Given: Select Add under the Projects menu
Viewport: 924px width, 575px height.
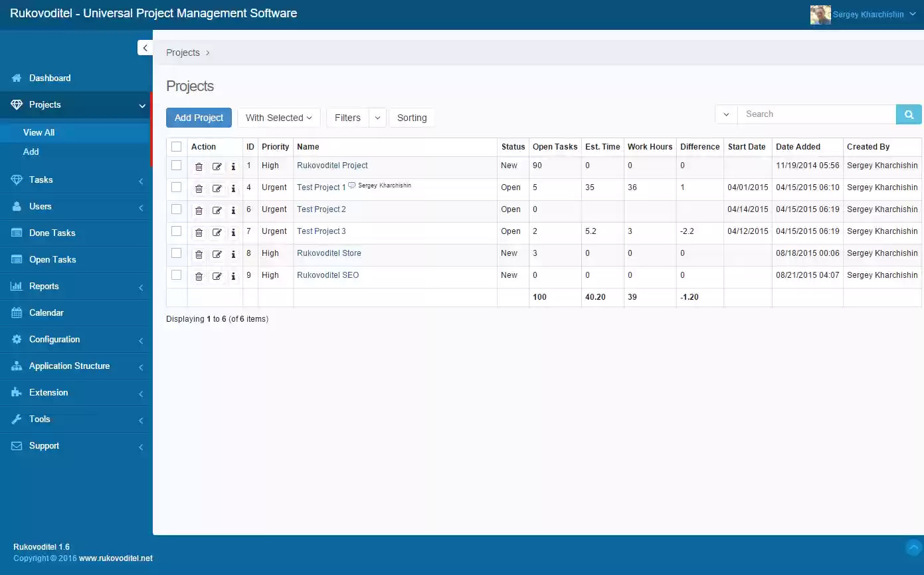Looking at the screenshot, I should (31, 152).
